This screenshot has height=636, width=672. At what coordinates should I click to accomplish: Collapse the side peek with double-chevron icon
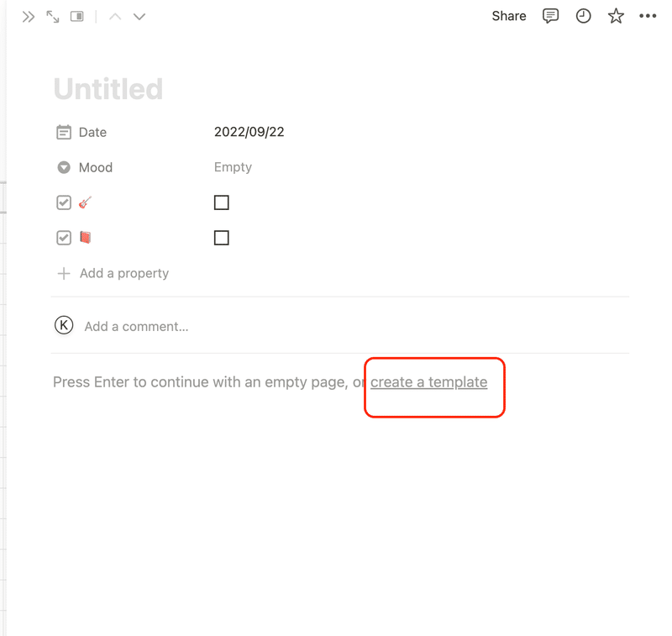pos(29,17)
